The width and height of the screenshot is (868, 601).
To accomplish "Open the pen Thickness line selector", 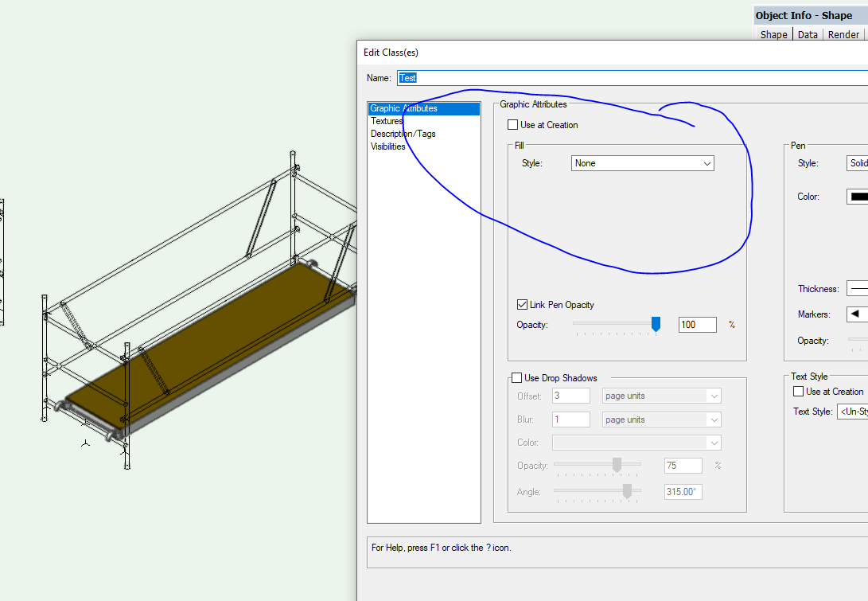I will click(856, 289).
